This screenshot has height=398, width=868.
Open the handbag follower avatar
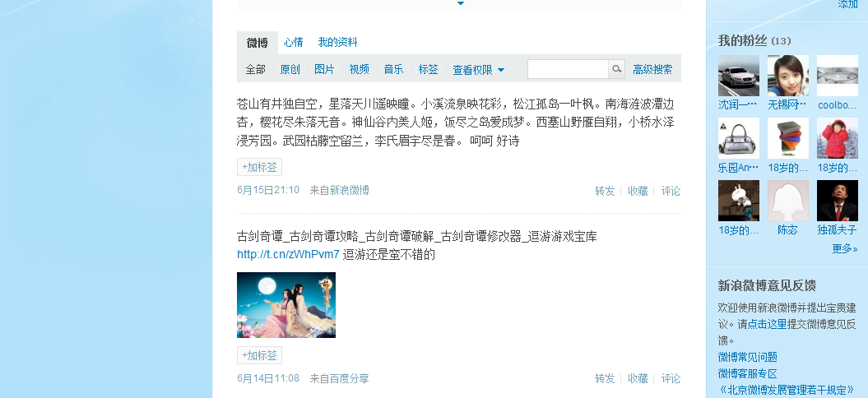point(739,138)
